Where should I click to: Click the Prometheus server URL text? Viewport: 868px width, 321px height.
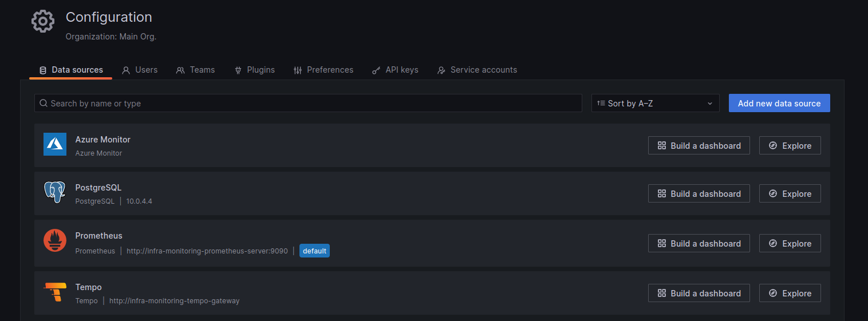coord(207,251)
